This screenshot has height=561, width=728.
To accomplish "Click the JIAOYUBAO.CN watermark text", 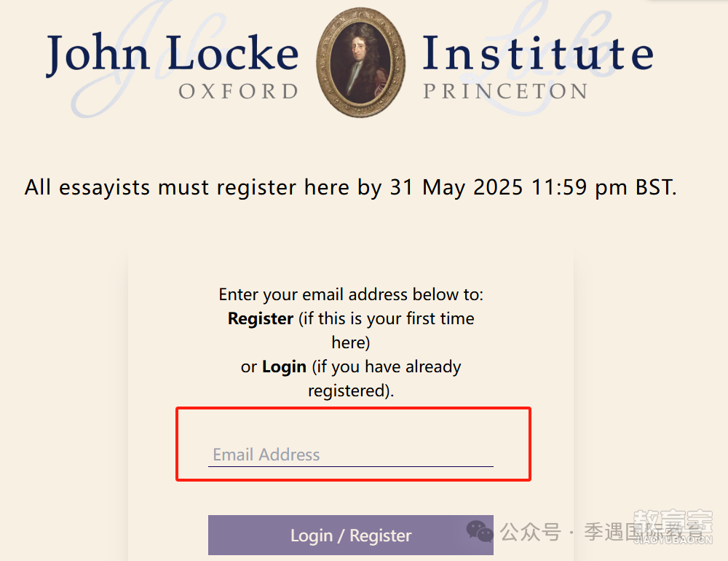I will pyautogui.click(x=673, y=540).
